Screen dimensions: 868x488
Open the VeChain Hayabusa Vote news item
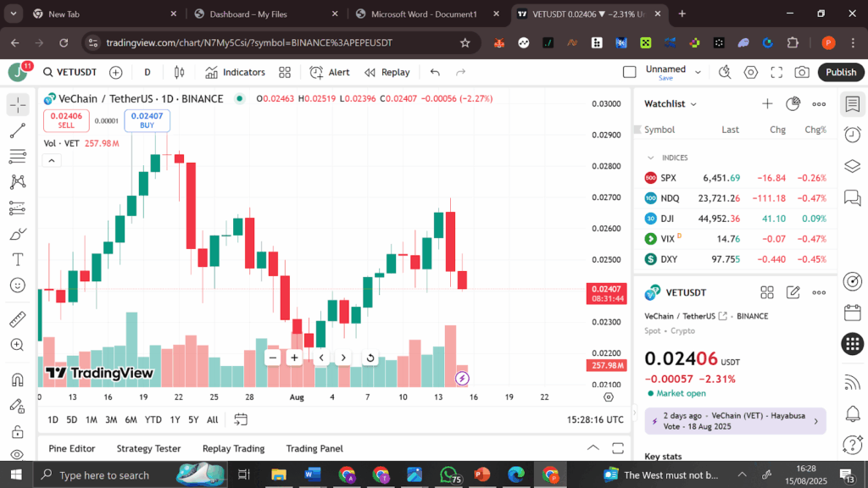735,421
